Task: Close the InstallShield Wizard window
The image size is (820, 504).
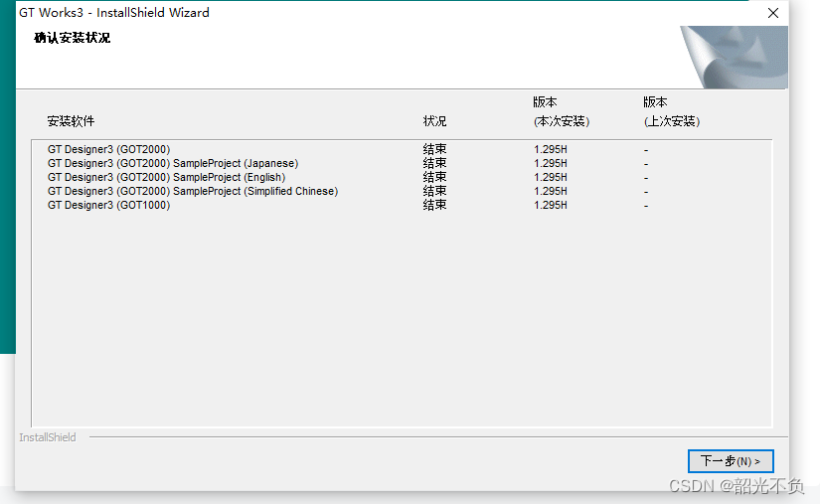Action: pyautogui.click(x=773, y=13)
